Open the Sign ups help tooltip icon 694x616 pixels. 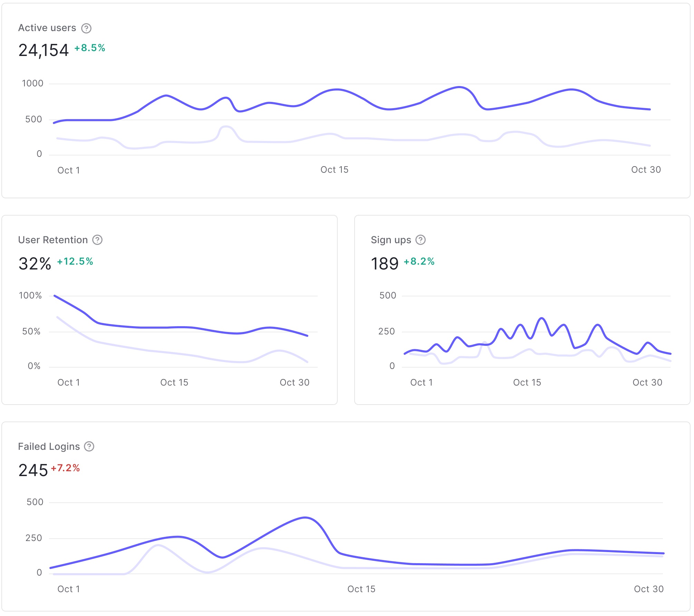tap(420, 240)
